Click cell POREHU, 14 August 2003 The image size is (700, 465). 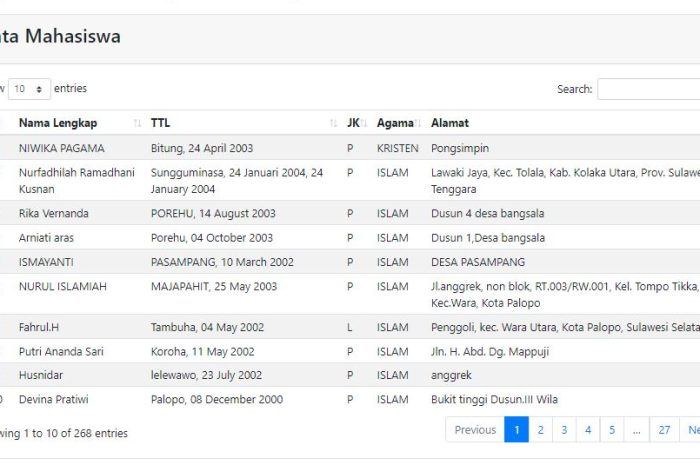tap(213, 213)
